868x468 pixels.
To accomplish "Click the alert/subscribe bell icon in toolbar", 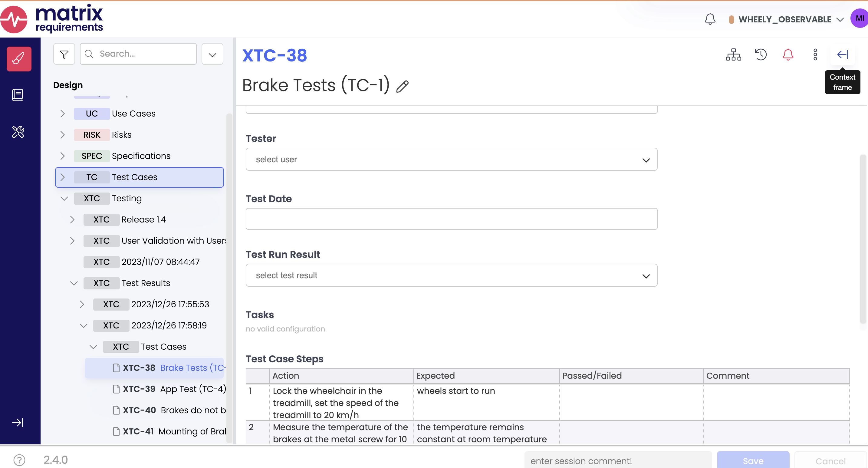I will point(788,54).
